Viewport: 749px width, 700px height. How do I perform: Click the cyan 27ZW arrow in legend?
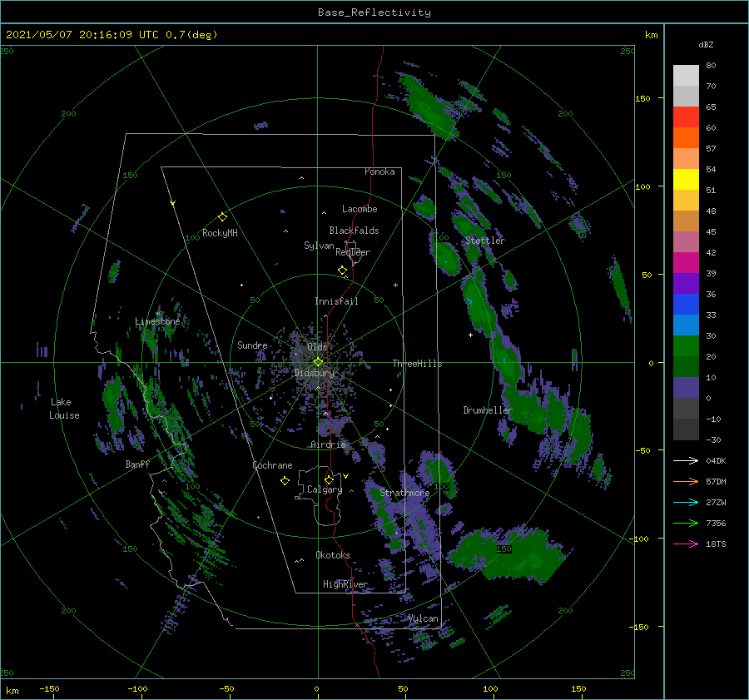[x=686, y=503]
